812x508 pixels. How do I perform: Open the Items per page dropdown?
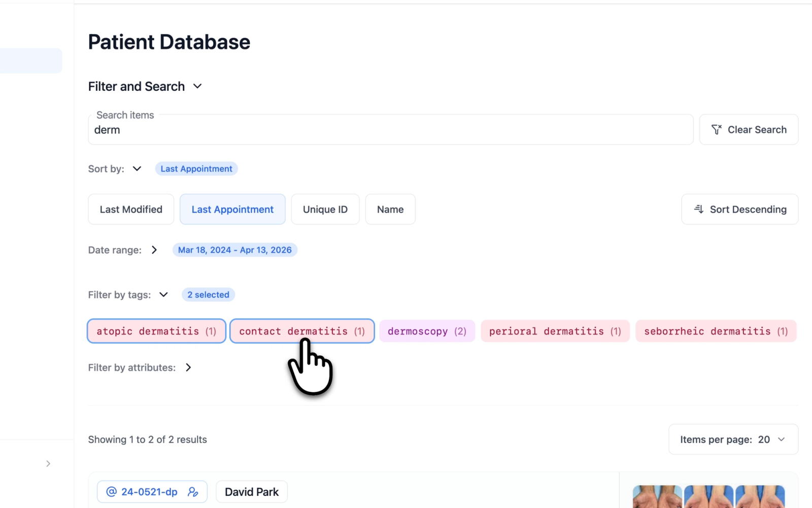point(733,439)
